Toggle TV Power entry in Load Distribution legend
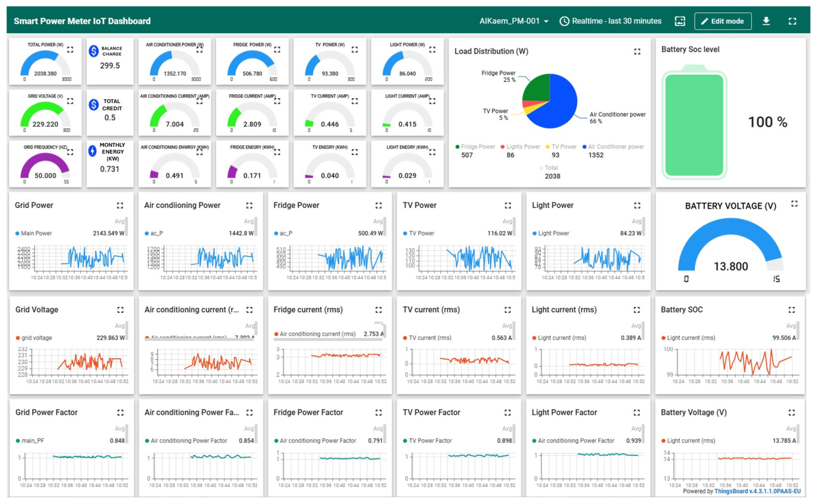The height and width of the screenshot is (504, 815). click(x=561, y=147)
